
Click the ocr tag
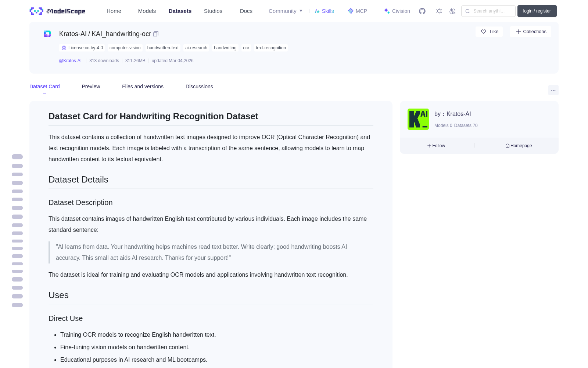point(246,48)
